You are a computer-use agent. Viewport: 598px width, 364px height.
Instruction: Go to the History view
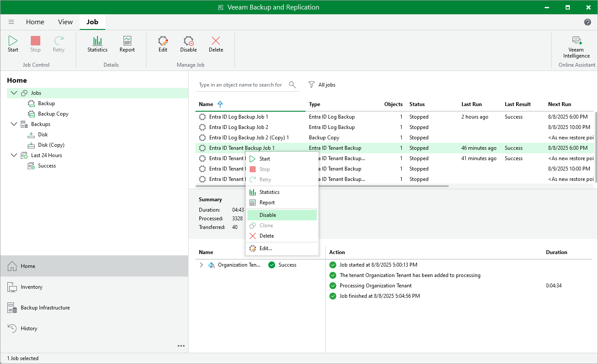coord(29,329)
